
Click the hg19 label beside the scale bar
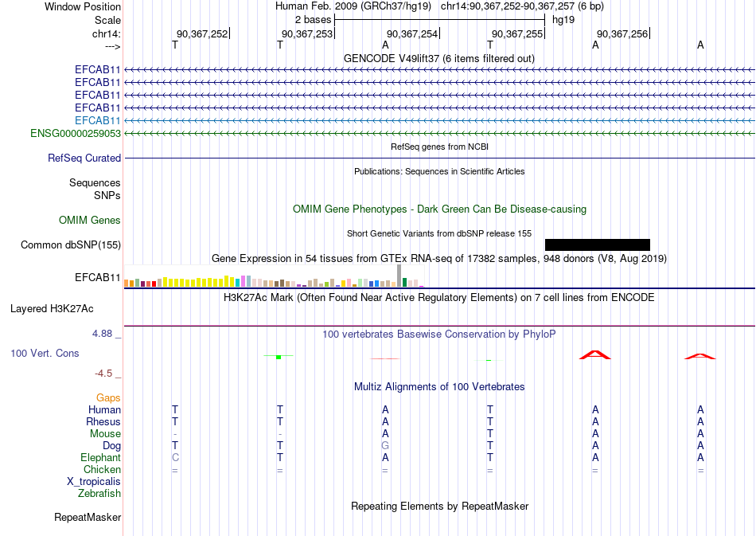563,20
